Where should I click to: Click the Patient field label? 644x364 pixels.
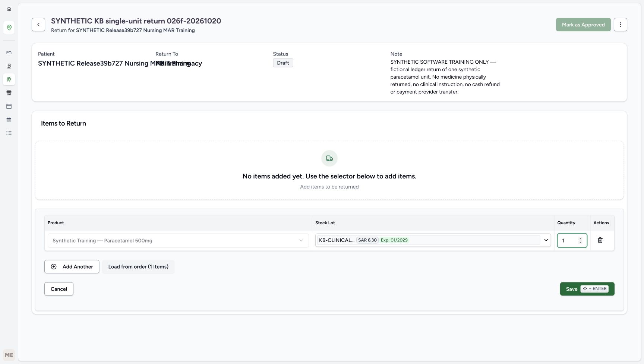[46, 54]
